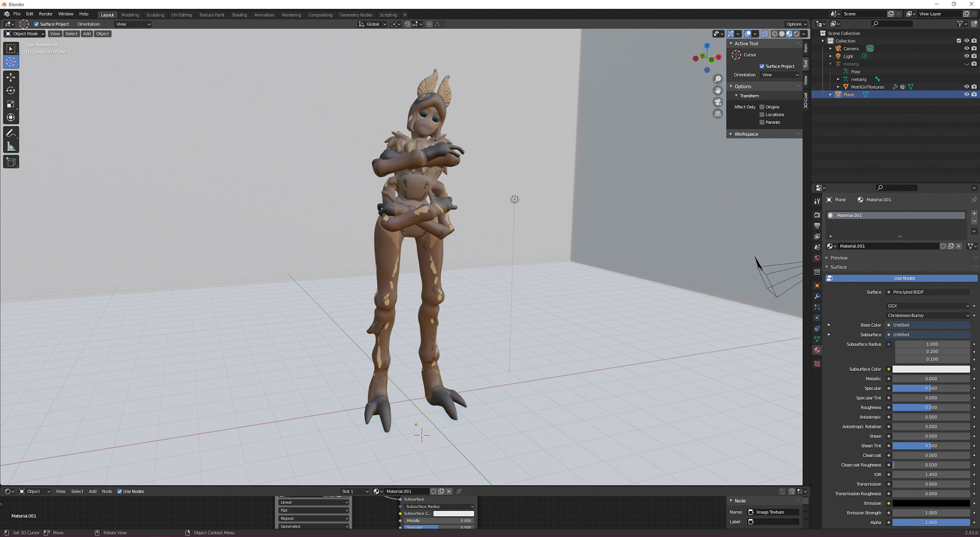Viewport: 980px width, 537px height.
Task: Open the Slot 1 dropdown in node editor
Action: (x=355, y=492)
